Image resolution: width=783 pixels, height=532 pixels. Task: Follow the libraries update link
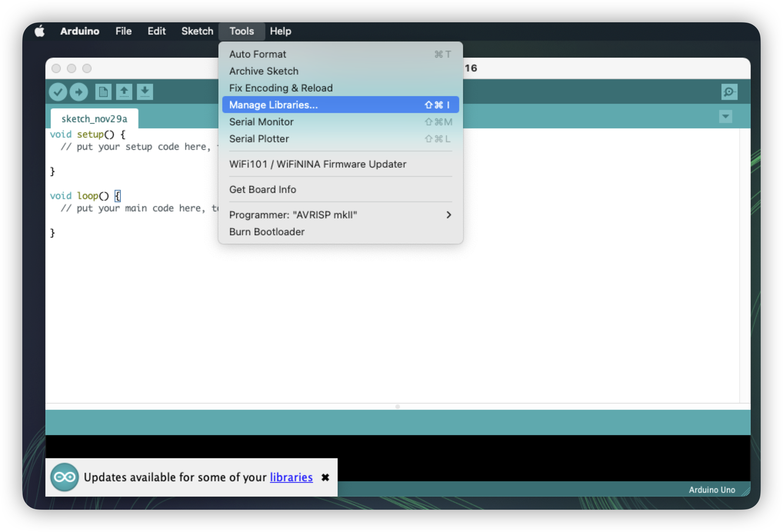[291, 477]
